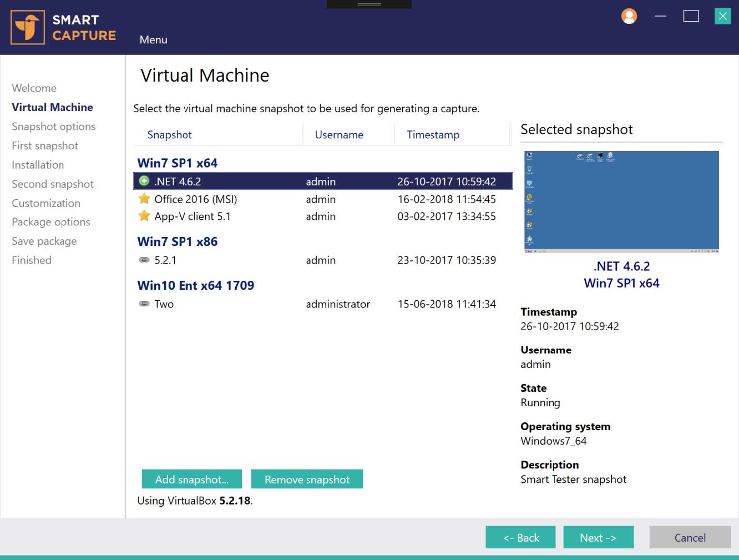
Task: Click the green icon beside .NET 4.6.2
Action: 144,181
